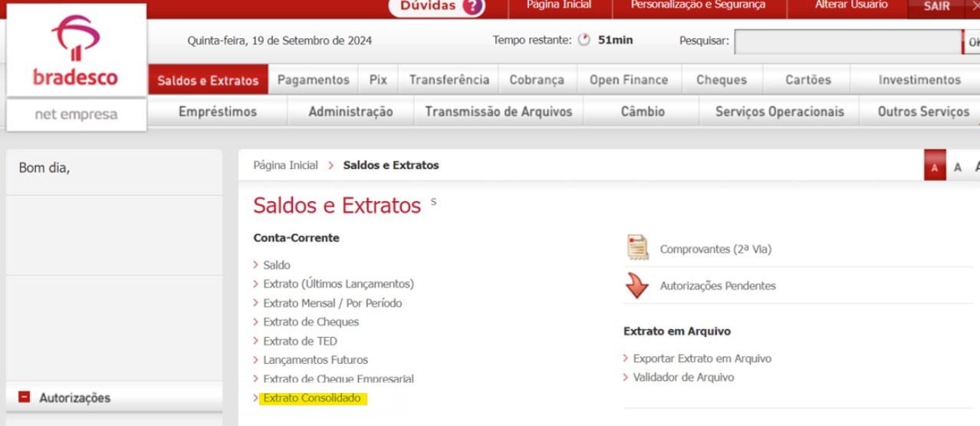The image size is (980, 426).
Task: Select the medium A font size button
Action: coord(958,167)
